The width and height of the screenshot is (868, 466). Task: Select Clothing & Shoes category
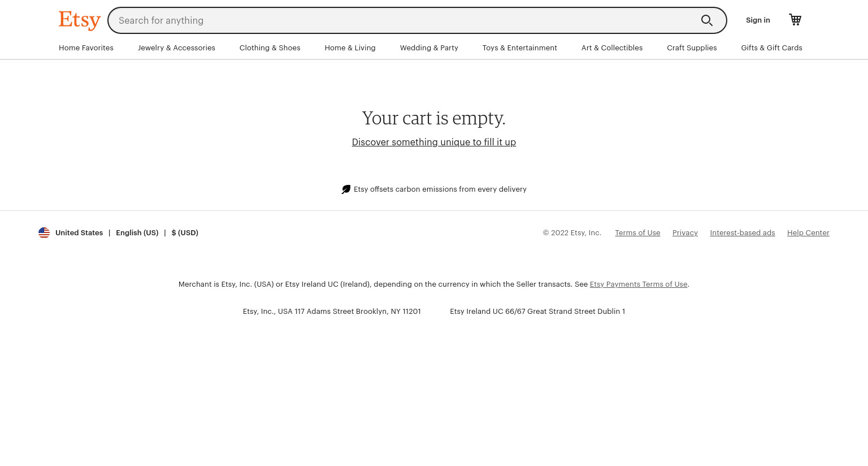pyautogui.click(x=270, y=48)
